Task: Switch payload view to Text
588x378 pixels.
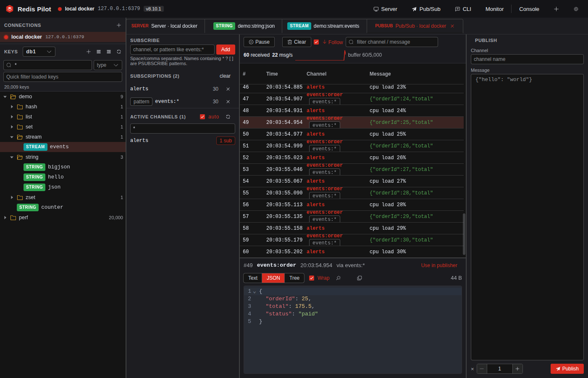Action: click(253, 278)
